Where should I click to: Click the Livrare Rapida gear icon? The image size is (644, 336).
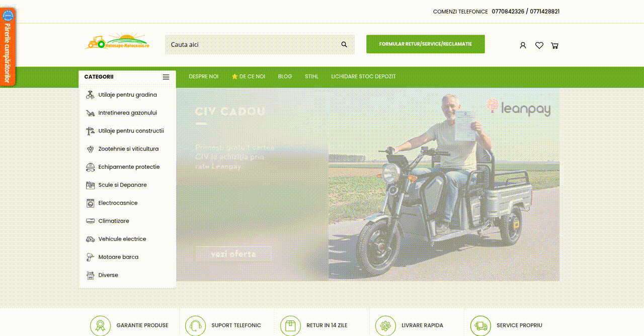coord(385,325)
